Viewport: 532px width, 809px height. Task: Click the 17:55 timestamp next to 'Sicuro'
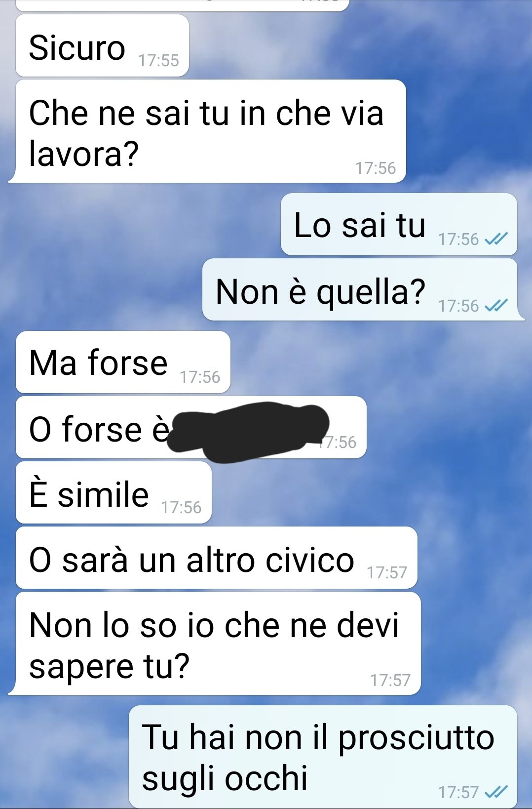(158, 61)
